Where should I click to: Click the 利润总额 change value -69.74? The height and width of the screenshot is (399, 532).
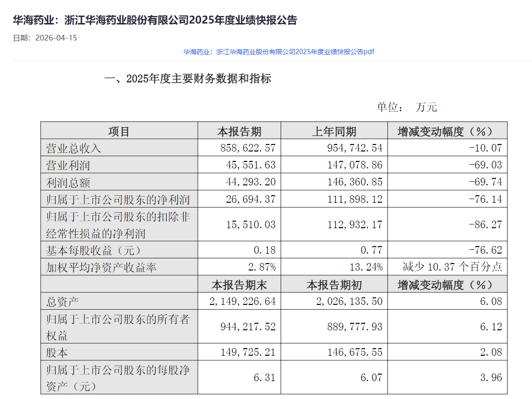coord(485,182)
